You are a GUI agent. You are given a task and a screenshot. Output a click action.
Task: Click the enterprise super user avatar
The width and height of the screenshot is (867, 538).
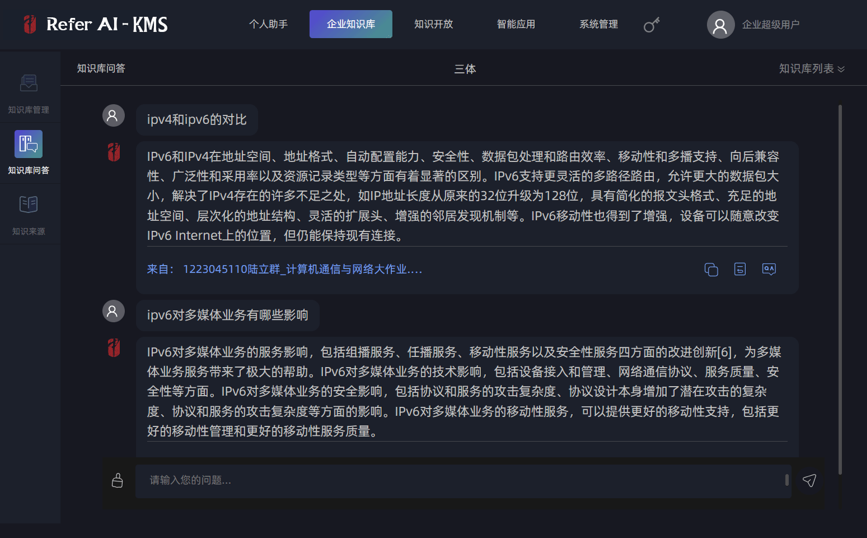point(719,25)
